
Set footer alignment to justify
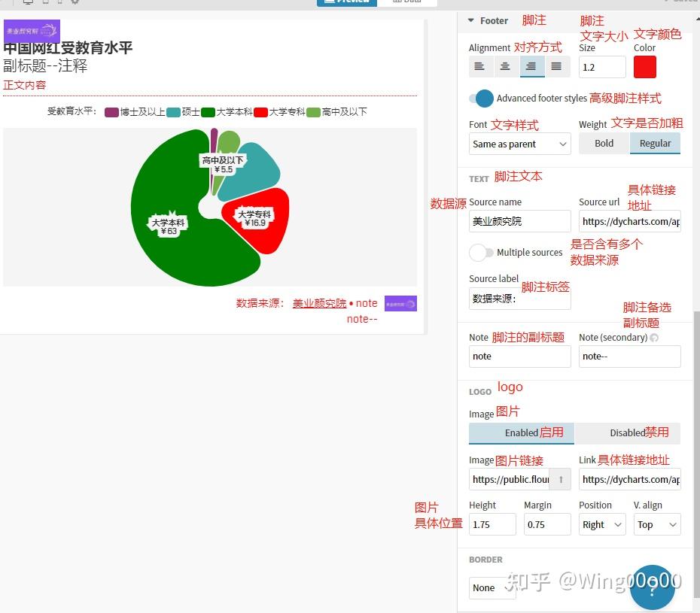point(558,66)
